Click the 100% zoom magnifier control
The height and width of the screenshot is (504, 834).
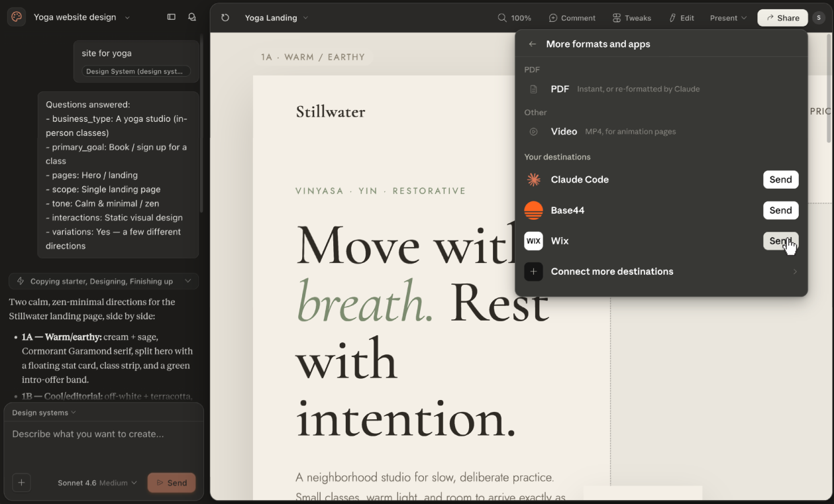[515, 18]
